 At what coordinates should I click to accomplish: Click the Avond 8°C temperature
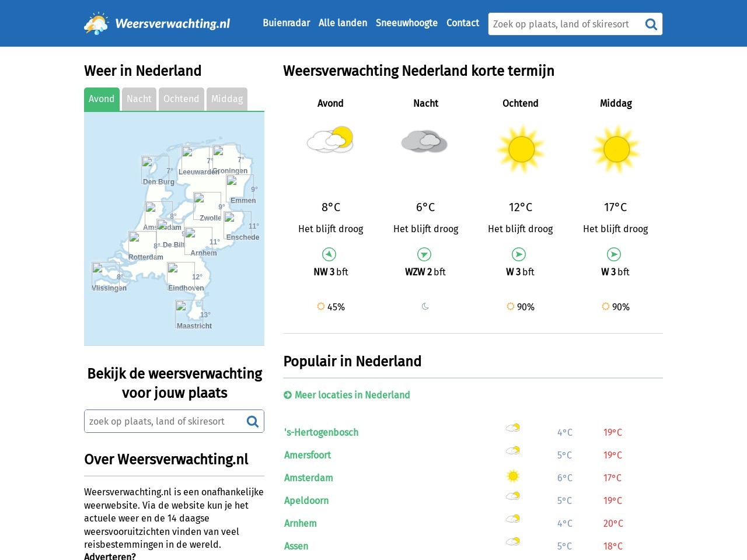click(331, 207)
